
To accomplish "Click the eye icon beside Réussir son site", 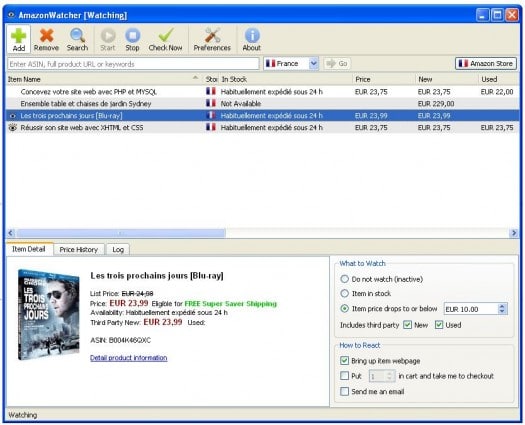I will point(13,128).
